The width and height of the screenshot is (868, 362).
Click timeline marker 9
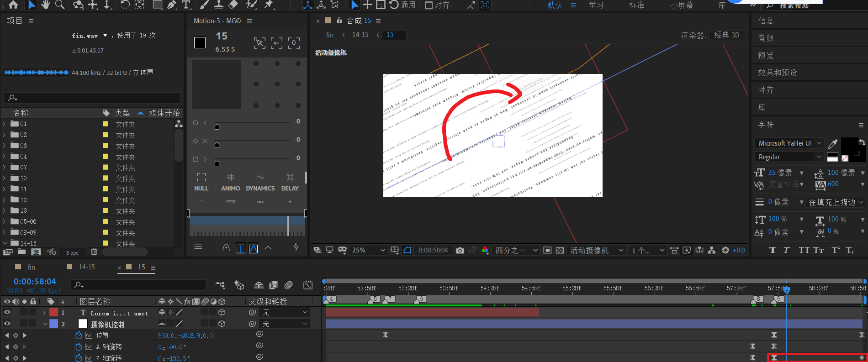[x=778, y=299]
